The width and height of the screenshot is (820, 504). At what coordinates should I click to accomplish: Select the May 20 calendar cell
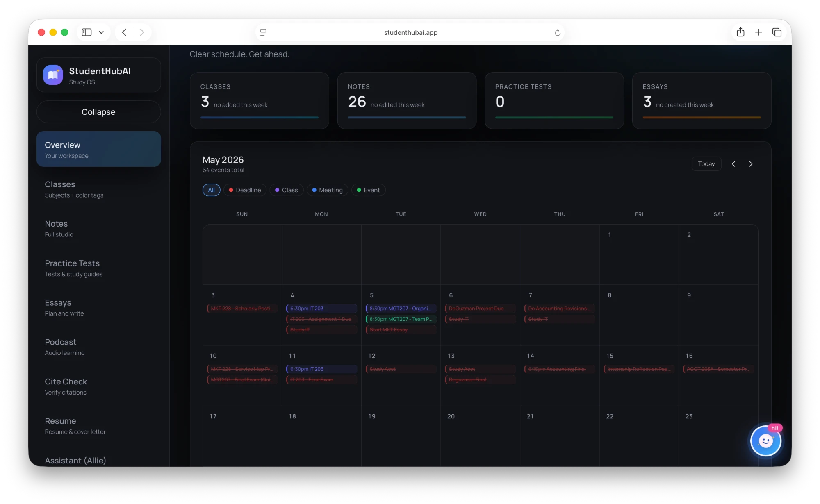[481, 436]
